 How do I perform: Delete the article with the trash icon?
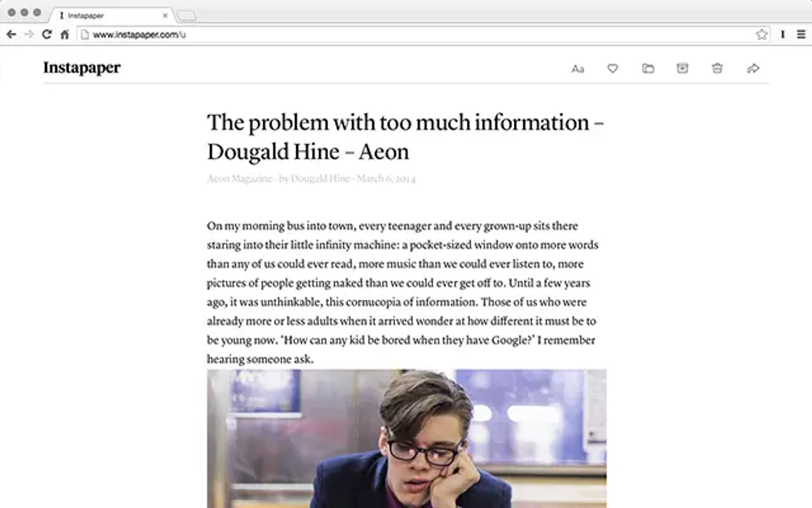click(717, 69)
